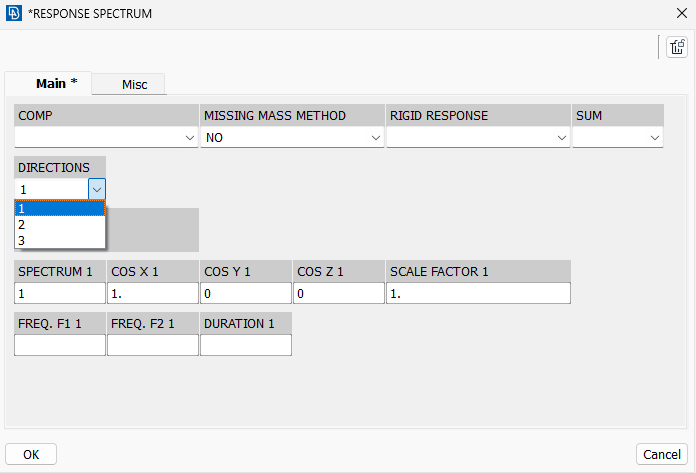696x473 pixels.
Task: Click the MISSING MASS METHOD label
Action: [x=275, y=116]
